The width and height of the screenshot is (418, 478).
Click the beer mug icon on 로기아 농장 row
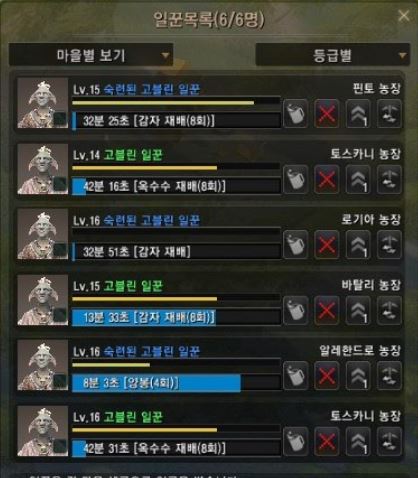pos(295,245)
